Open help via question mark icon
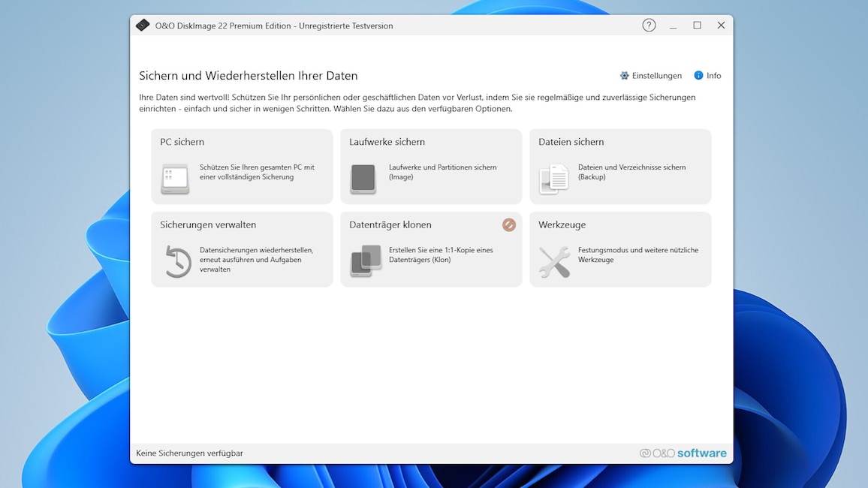The height and width of the screenshot is (488, 868). 649,25
